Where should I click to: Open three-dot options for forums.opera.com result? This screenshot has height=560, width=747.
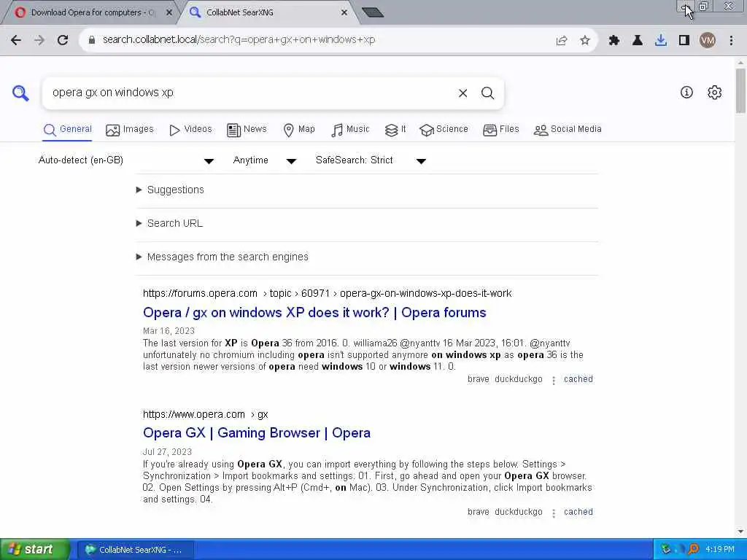point(554,380)
